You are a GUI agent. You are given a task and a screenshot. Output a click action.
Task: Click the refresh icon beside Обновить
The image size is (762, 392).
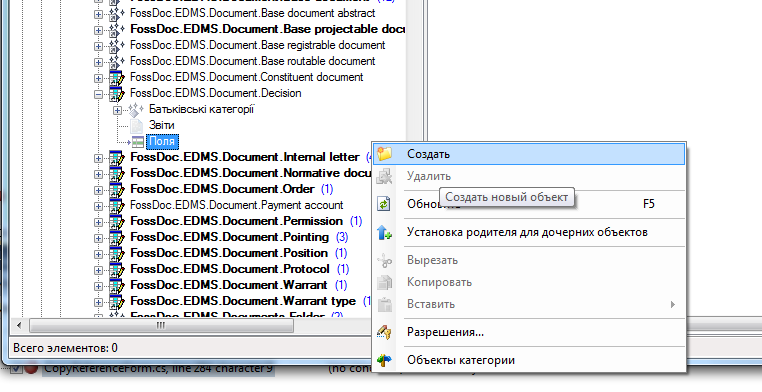384,204
